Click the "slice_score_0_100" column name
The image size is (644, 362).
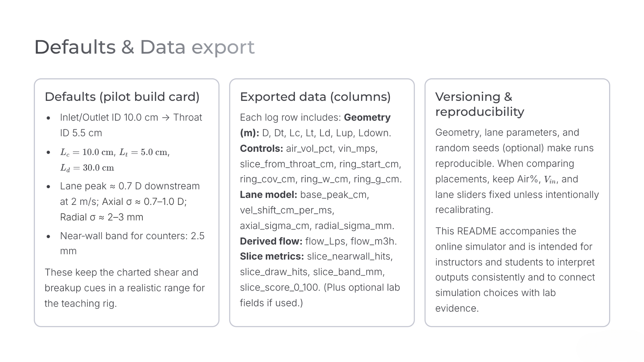pos(279,288)
